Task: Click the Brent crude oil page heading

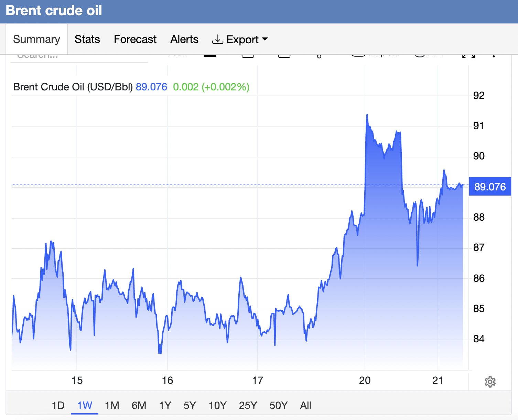Action: pos(54,11)
